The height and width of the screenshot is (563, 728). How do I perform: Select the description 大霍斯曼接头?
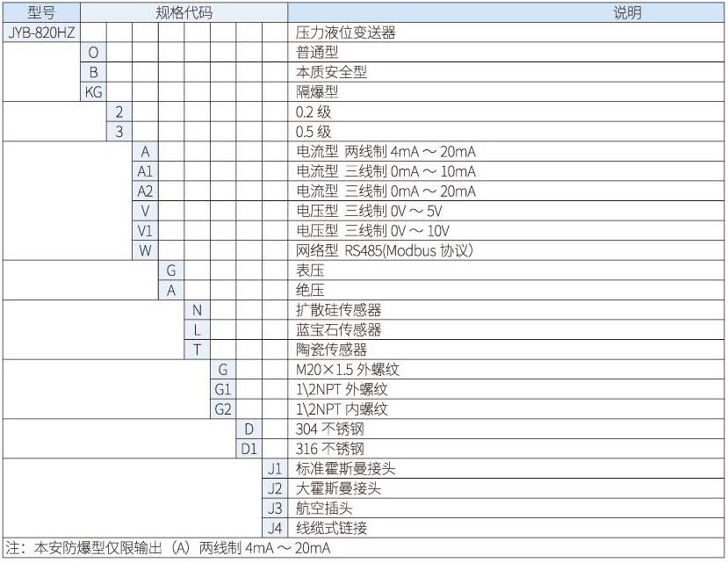click(x=338, y=488)
